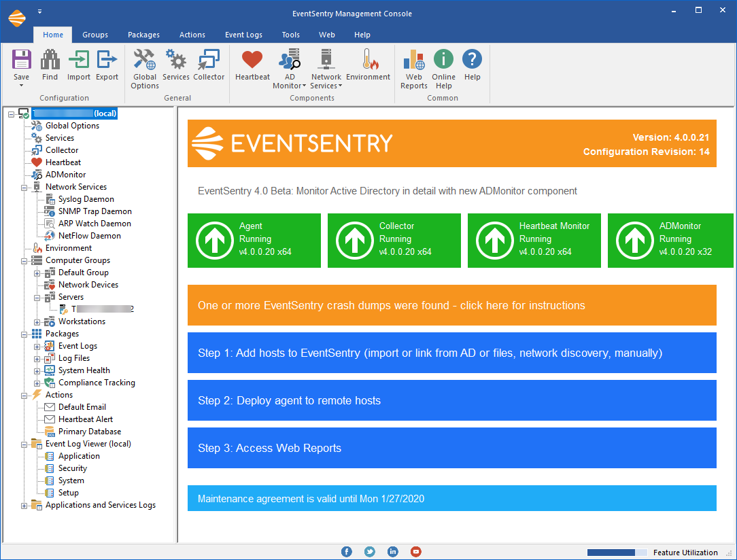This screenshot has width=737, height=560.
Task: Click the Feature Utilization progress bar
Action: (617, 553)
